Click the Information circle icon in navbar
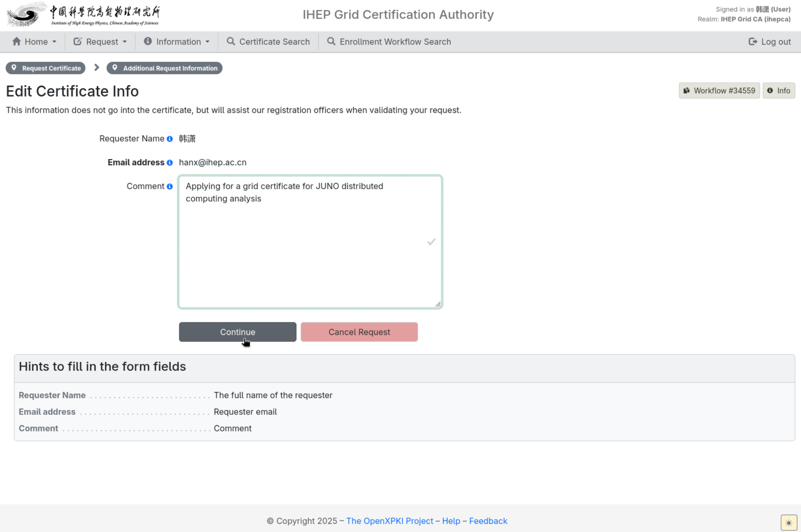 click(148, 41)
